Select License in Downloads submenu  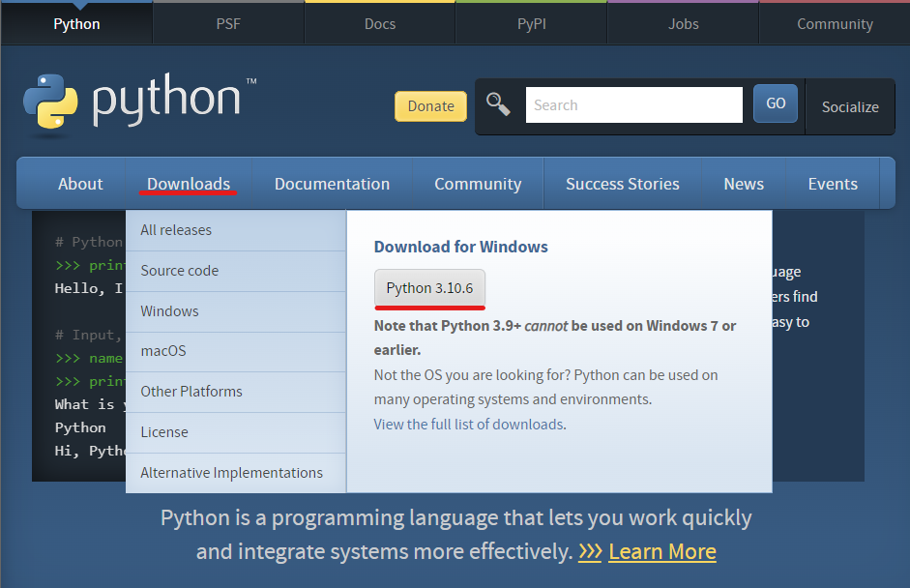coord(236,432)
